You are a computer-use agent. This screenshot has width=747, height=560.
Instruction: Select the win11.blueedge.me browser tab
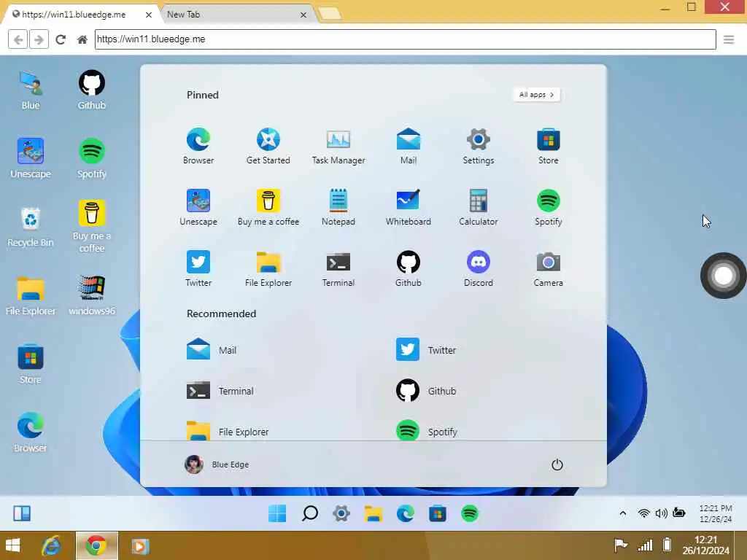pyautogui.click(x=82, y=15)
